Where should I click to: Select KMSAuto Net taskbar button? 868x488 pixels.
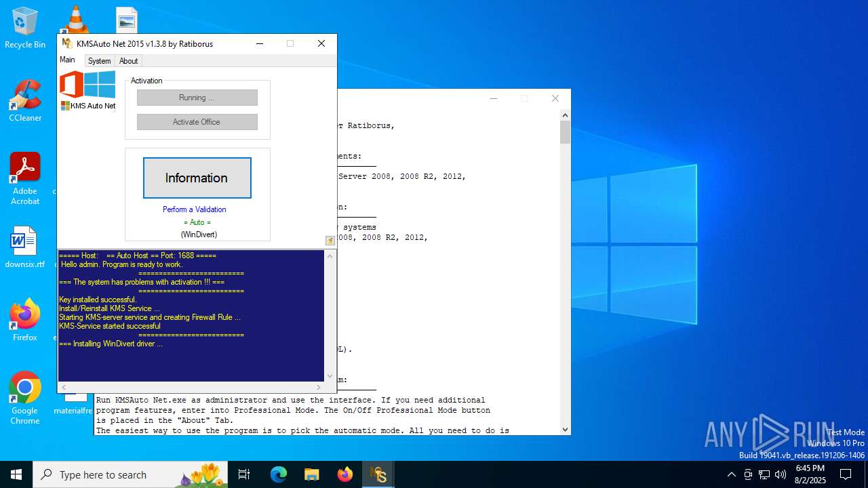(x=378, y=474)
